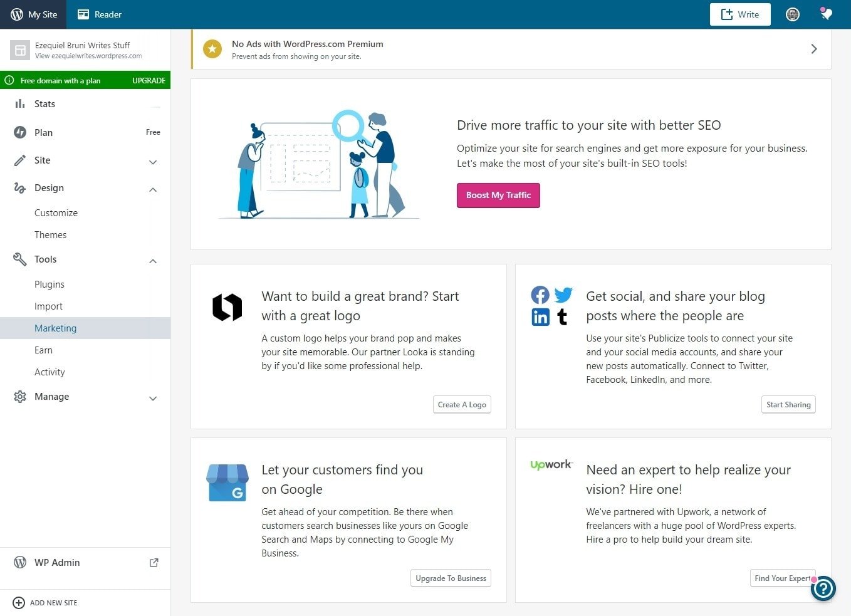Click the Twitter bird icon
This screenshot has height=616, width=851.
click(x=563, y=295)
